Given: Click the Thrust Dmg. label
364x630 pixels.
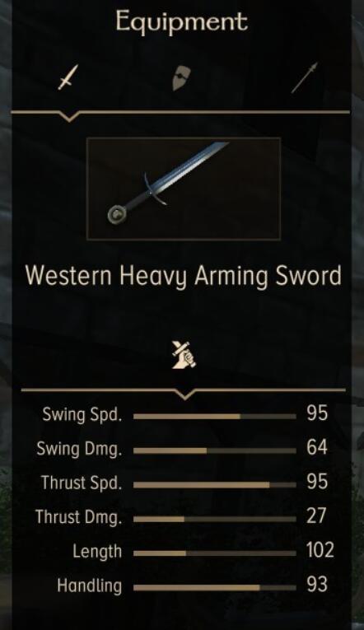Looking at the screenshot, I should pos(78,517).
